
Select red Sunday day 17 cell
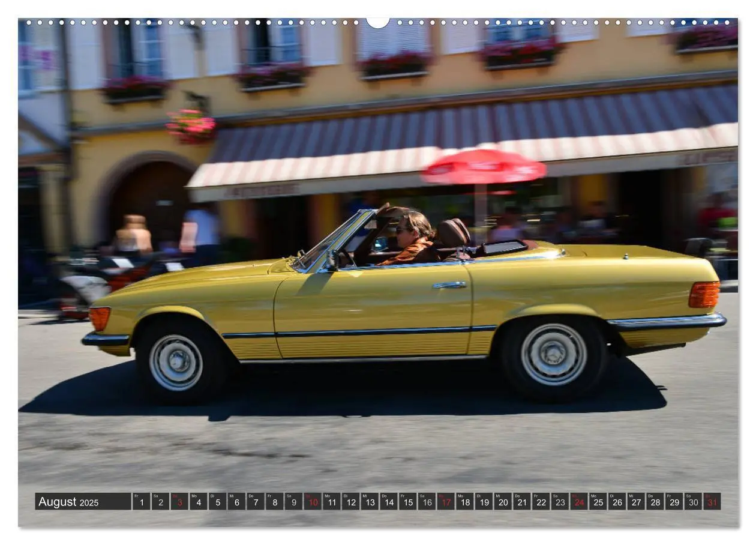click(445, 502)
